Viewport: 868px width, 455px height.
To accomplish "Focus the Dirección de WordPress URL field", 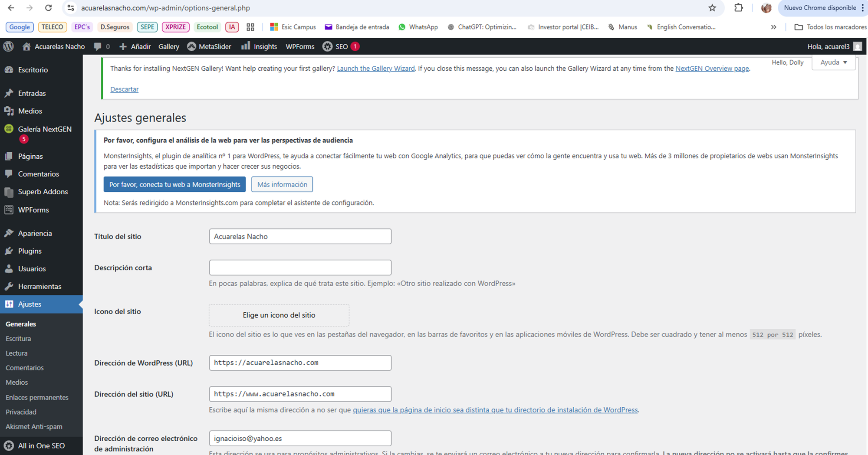I will [x=300, y=363].
